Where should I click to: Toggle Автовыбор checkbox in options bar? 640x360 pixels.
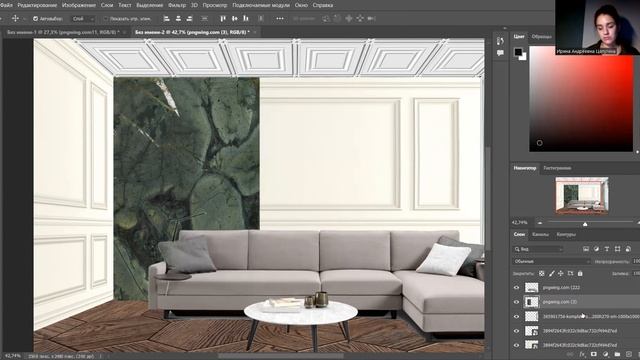[36, 19]
